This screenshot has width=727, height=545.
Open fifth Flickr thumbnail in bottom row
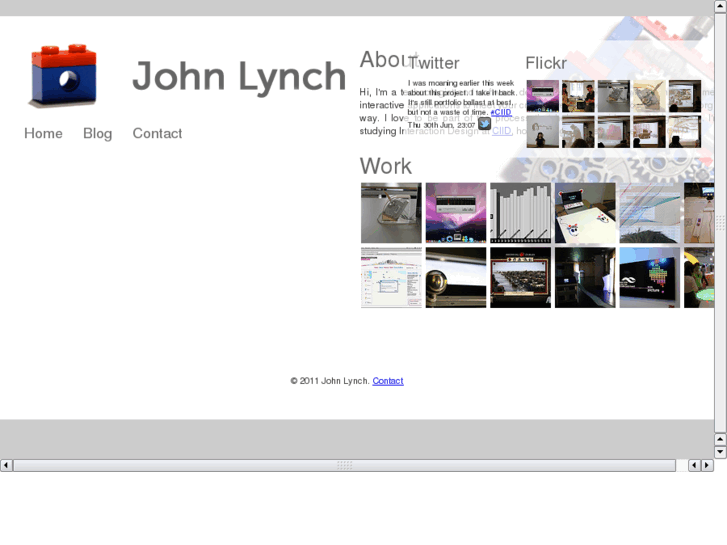click(x=685, y=132)
